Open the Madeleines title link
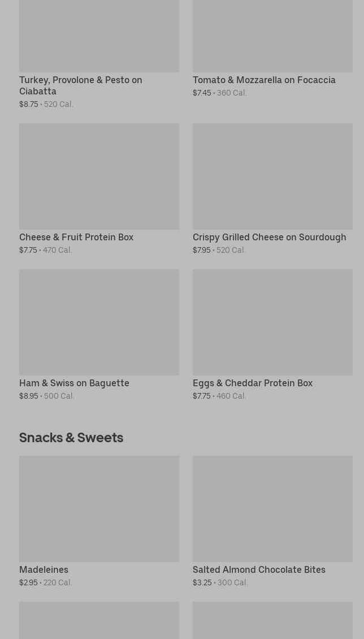This screenshot has height=639, width=364. point(44,570)
